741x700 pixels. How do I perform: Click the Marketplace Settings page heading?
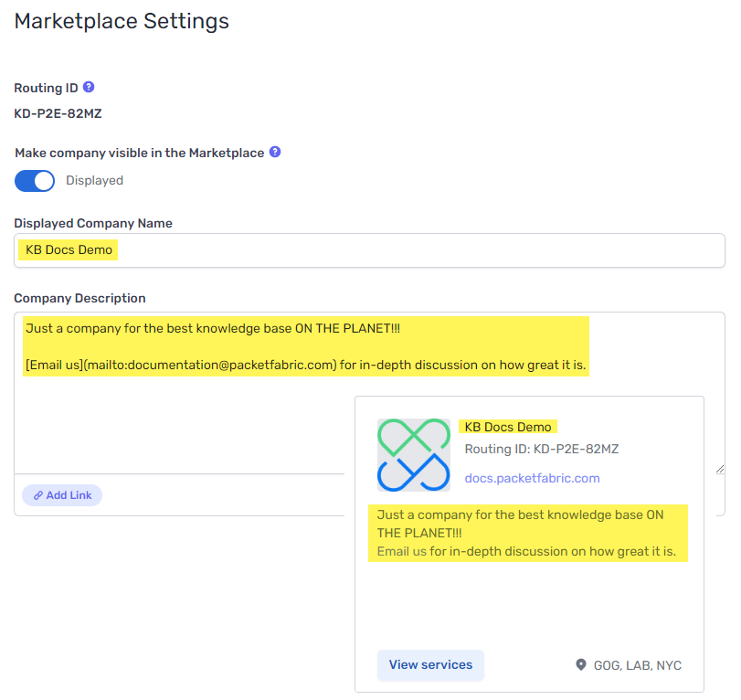(x=122, y=21)
